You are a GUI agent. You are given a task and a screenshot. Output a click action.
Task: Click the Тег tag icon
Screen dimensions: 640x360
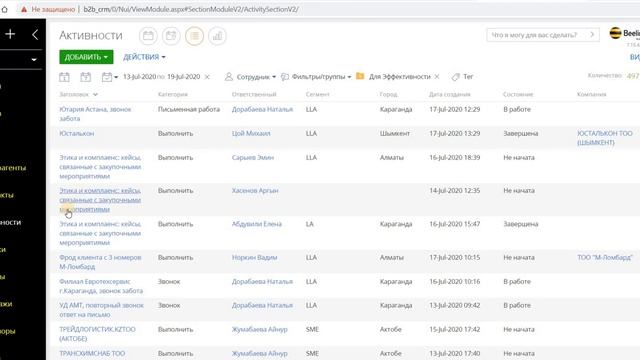tap(456, 77)
